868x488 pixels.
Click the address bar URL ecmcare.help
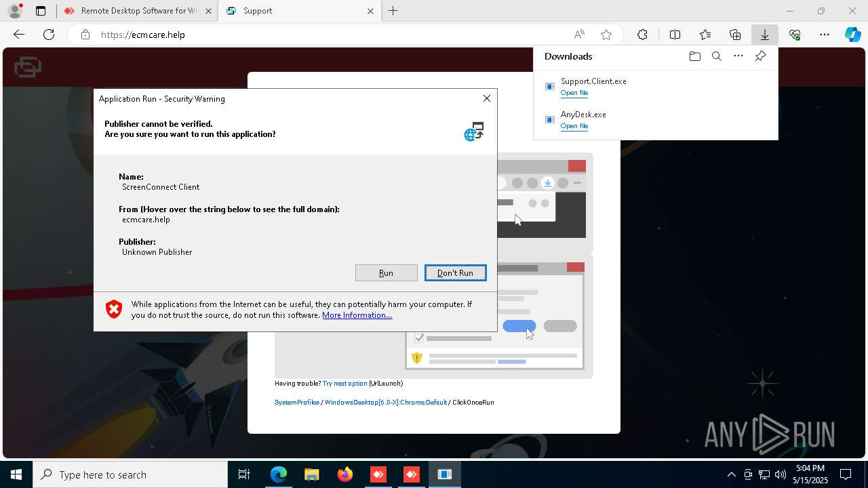[142, 35]
